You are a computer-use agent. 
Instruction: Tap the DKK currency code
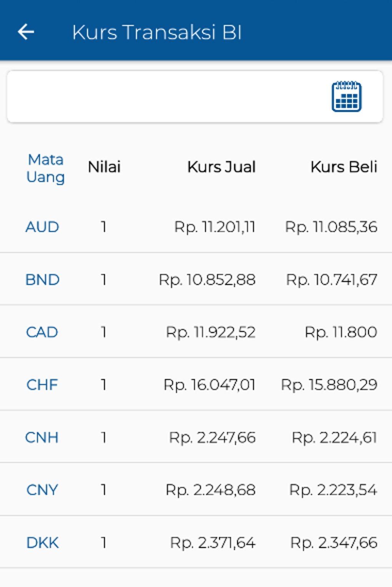click(42, 543)
